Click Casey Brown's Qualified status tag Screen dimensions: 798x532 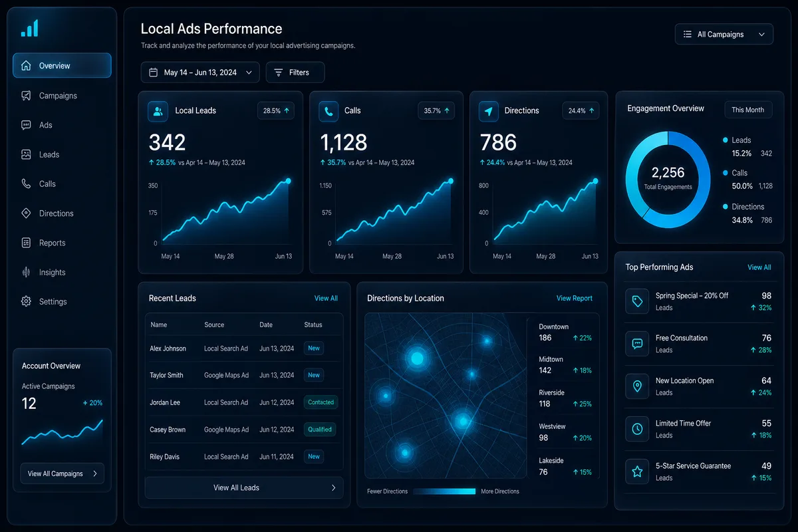[x=320, y=430]
